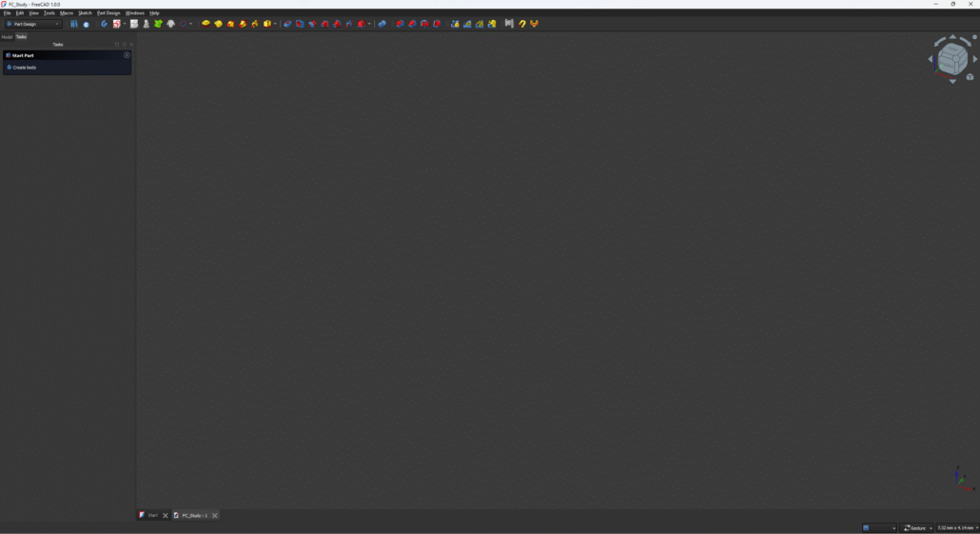Click the Create body toolbar icon

click(104, 24)
